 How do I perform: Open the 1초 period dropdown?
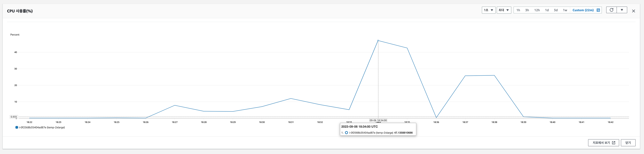(488, 10)
